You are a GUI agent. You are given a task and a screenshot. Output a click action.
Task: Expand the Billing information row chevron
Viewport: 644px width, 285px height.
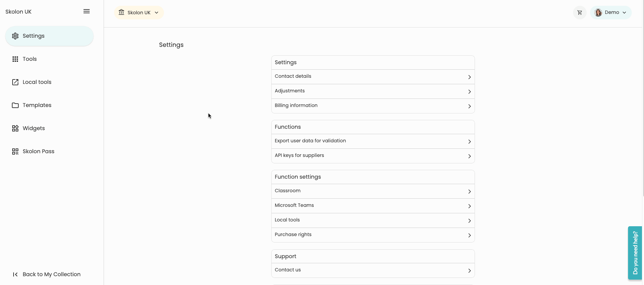[469, 106]
